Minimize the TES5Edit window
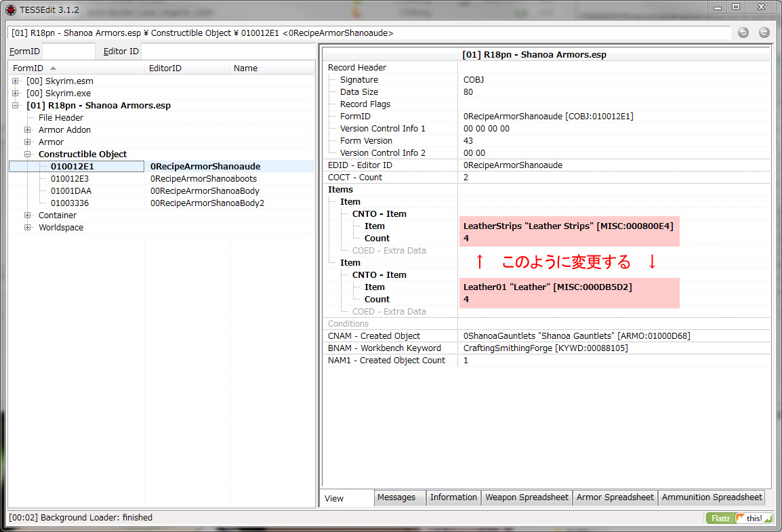The width and height of the screenshot is (782, 532). tap(717, 7)
